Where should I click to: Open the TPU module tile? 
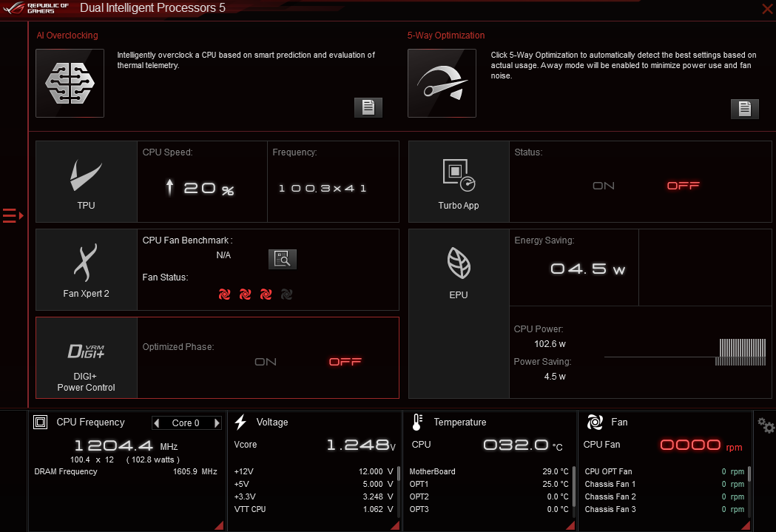[x=86, y=181]
